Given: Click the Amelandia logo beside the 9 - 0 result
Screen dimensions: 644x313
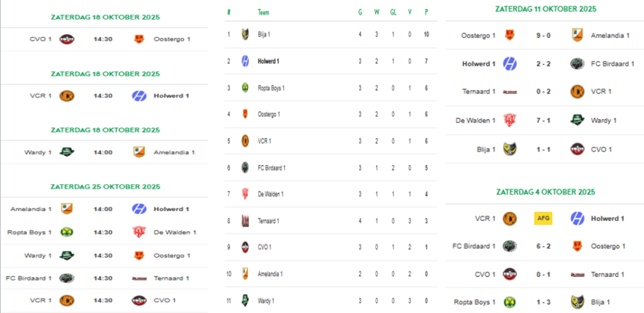Looking at the screenshot, I should (x=577, y=35).
